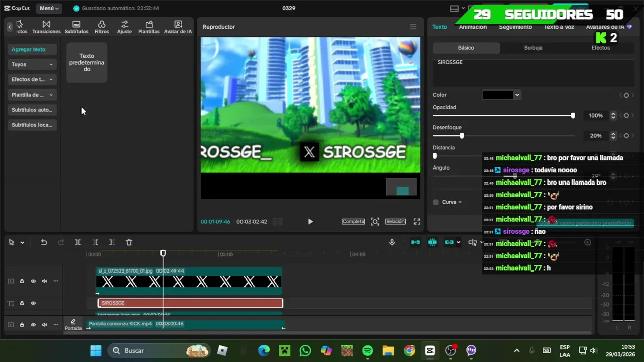Open the black Color swatch dropdown
Viewport: 644px width, 362px height.
tap(501, 95)
